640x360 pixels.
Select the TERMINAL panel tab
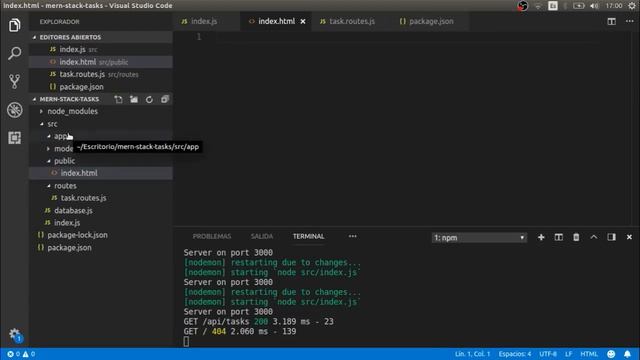click(309, 236)
